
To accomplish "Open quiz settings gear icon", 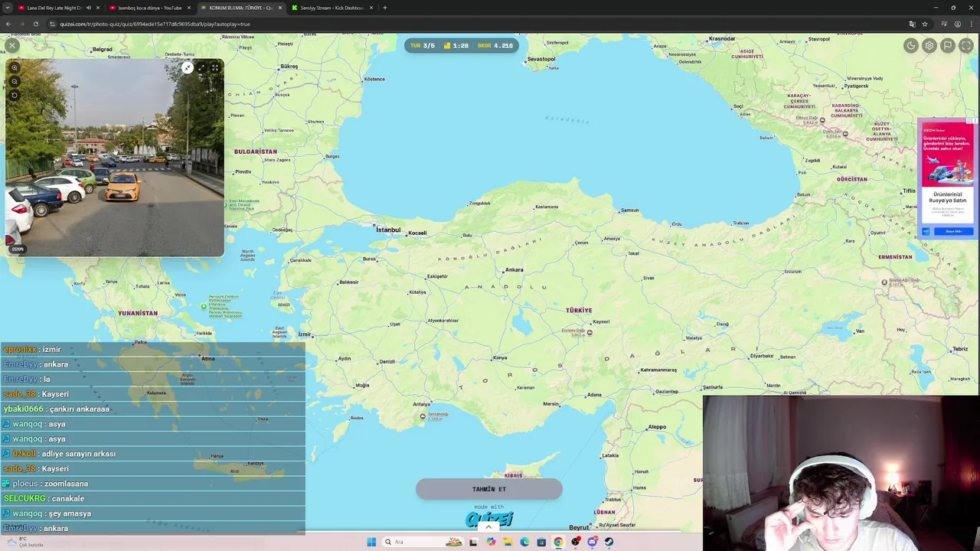I will pos(929,46).
